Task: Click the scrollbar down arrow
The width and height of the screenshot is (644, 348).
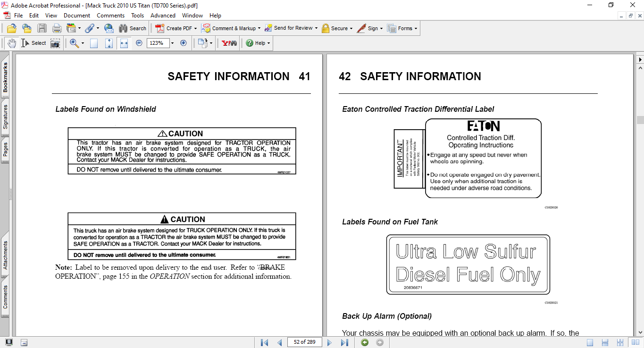Action: point(640,332)
